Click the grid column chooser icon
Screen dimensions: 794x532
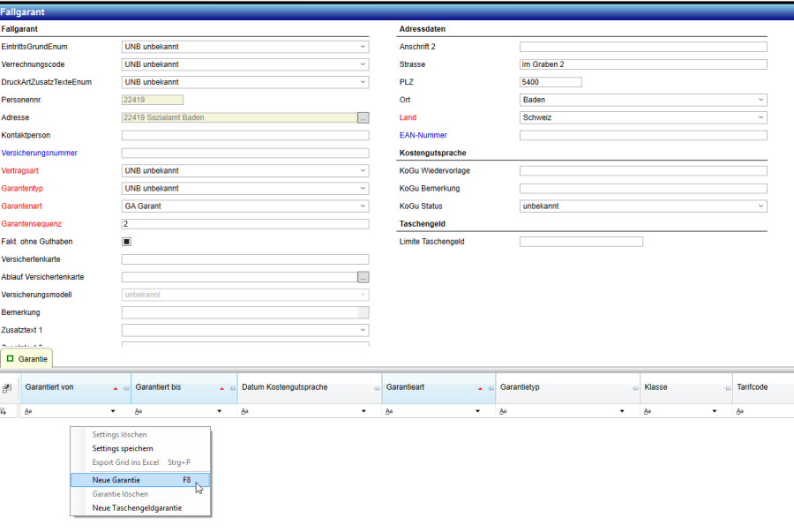pos(8,388)
